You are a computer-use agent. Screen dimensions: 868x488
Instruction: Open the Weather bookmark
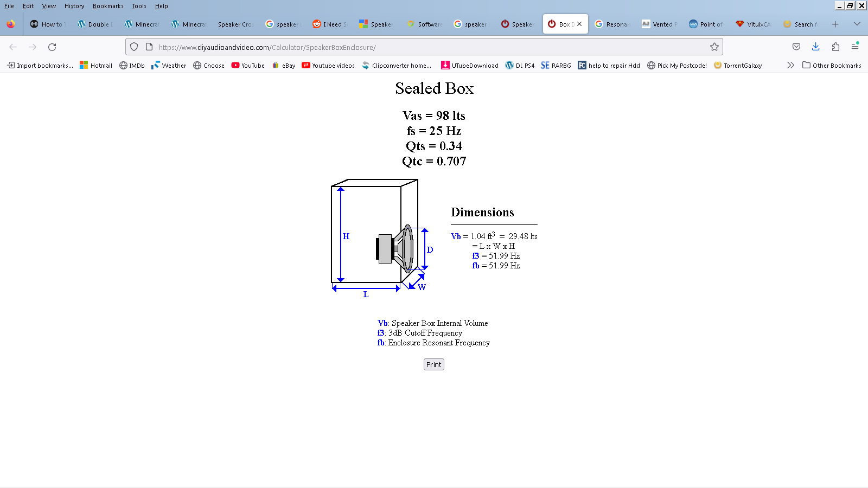[x=169, y=65]
